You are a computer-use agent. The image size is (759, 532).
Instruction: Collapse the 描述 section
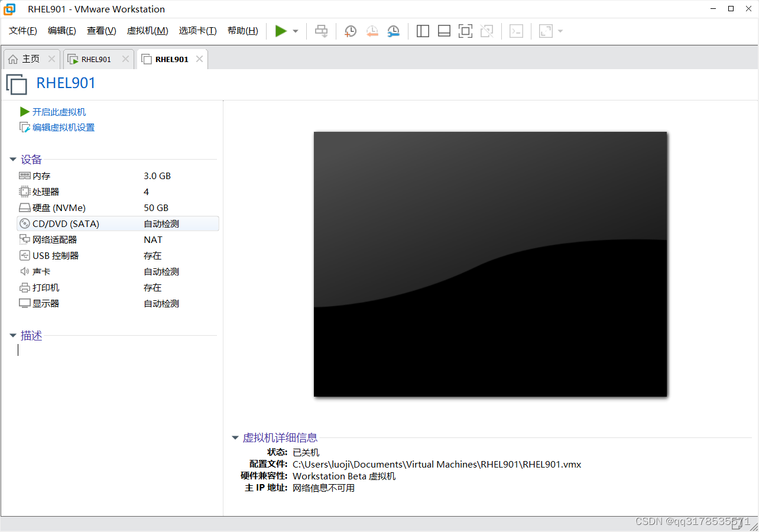(13, 336)
